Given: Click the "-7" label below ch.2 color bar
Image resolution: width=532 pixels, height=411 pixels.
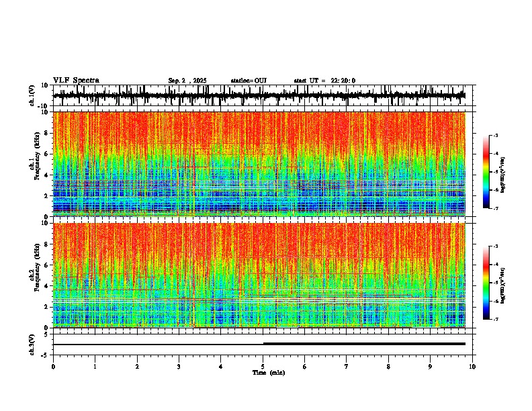Looking at the screenshot, I should pos(496,320).
